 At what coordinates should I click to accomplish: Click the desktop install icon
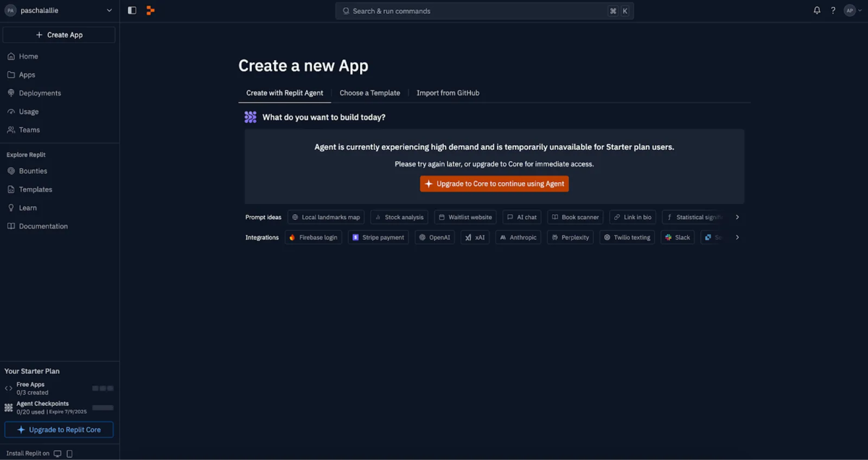[58, 453]
